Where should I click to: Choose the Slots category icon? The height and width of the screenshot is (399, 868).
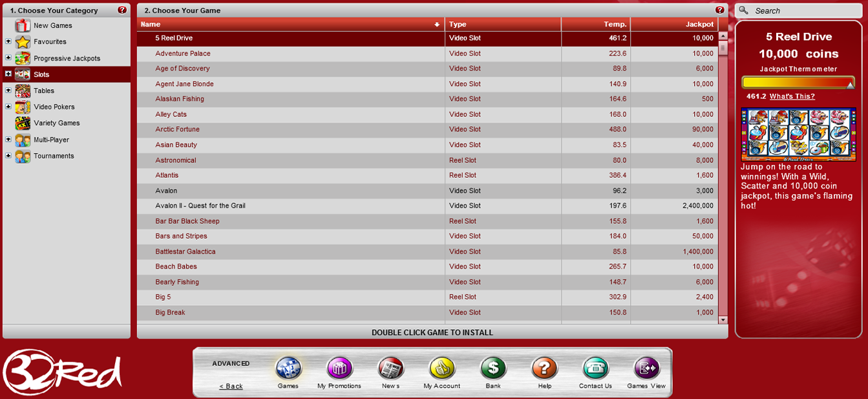[x=23, y=74]
